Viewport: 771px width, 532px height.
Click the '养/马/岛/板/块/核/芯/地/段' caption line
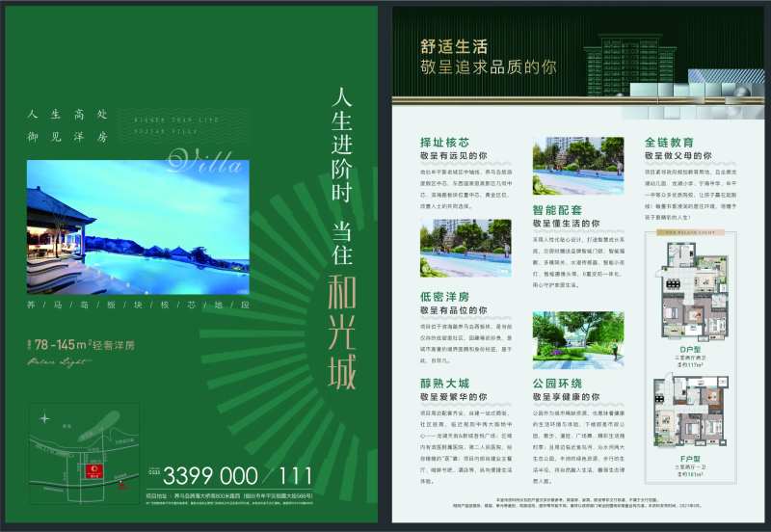138,305
